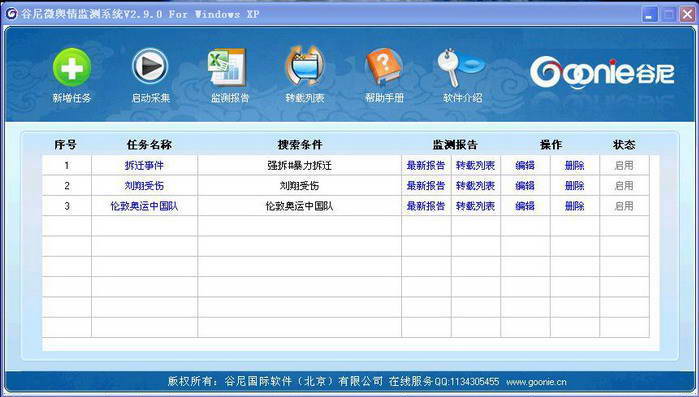Click the QQ:1134305455 contact text
699x397 pixels.
(467, 382)
